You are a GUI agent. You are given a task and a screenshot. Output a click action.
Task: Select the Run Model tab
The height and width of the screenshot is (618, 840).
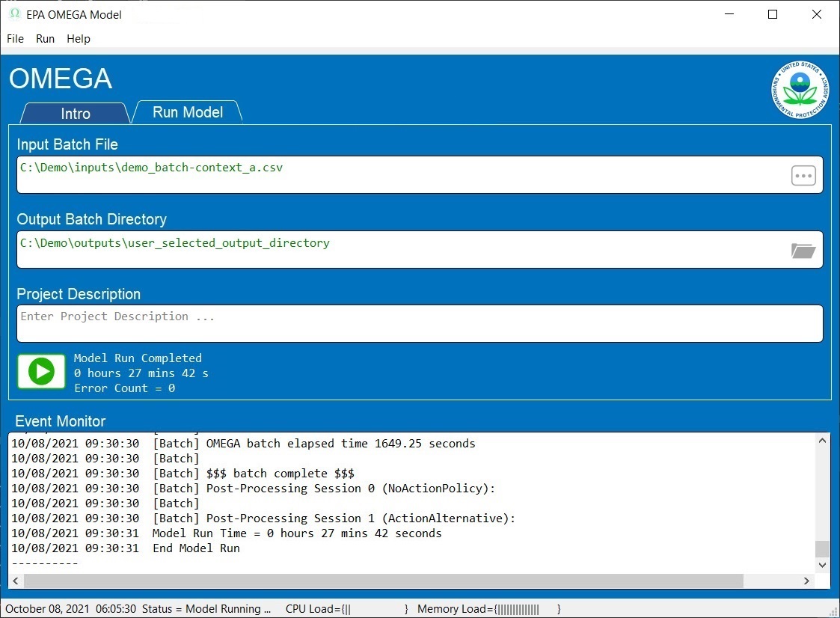tap(188, 112)
